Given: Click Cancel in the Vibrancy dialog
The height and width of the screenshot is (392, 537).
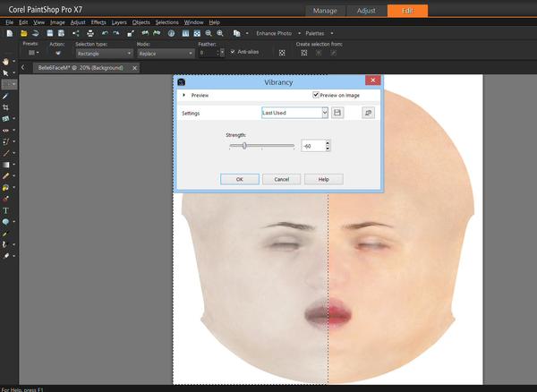Looking at the screenshot, I should (281, 179).
